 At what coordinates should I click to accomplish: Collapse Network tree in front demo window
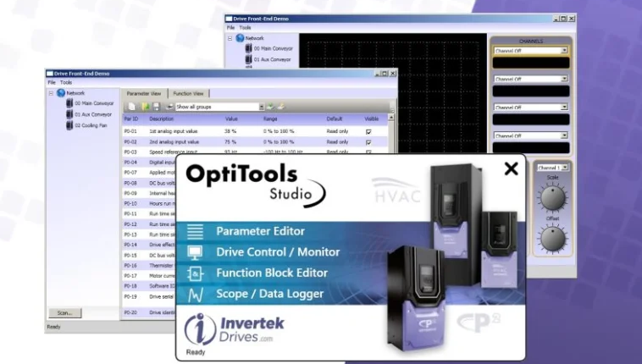51,93
